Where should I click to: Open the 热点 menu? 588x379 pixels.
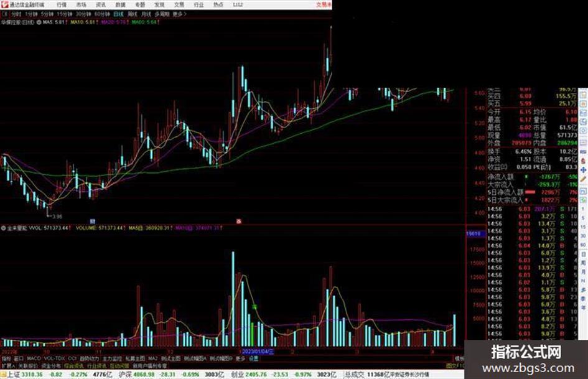click(218, 4)
